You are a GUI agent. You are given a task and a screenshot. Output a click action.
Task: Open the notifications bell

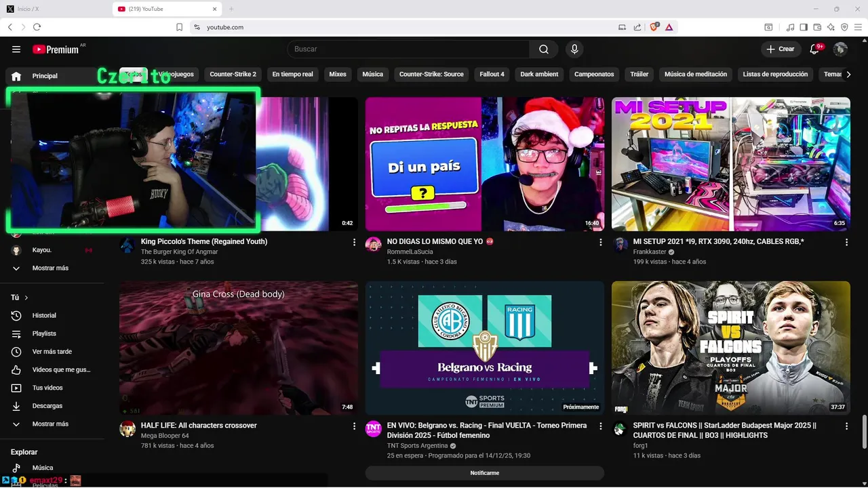(816, 49)
